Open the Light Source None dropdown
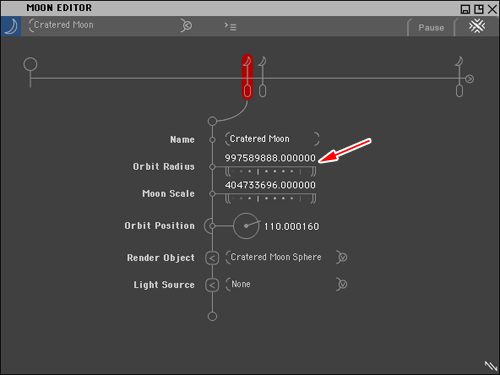This screenshot has width=500, height=375. tap(342, 284)
